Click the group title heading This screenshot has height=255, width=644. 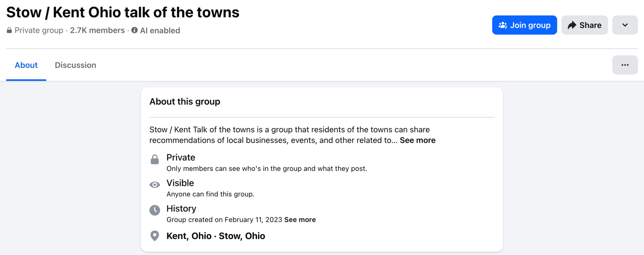[123, 12]
